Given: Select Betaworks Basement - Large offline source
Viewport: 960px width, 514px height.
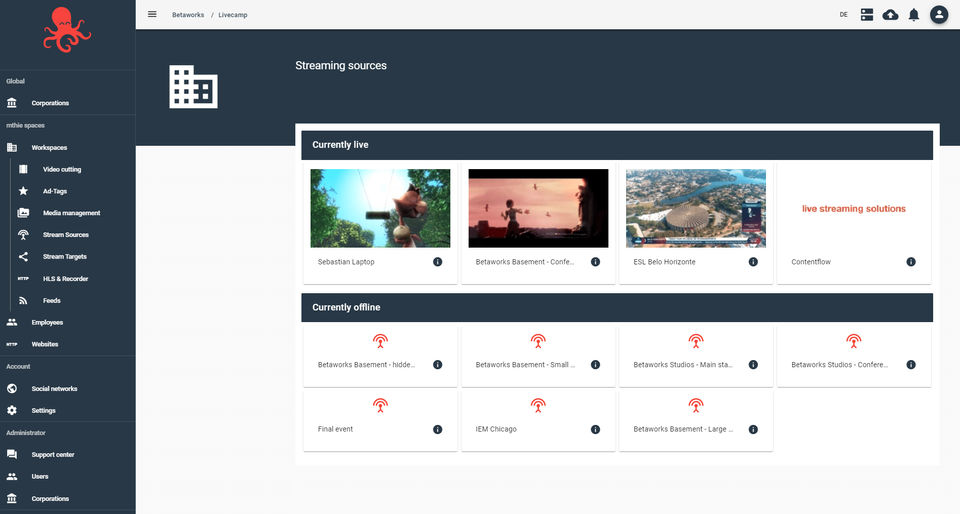Looking at the screenshot, I should [x=696, y=421].
